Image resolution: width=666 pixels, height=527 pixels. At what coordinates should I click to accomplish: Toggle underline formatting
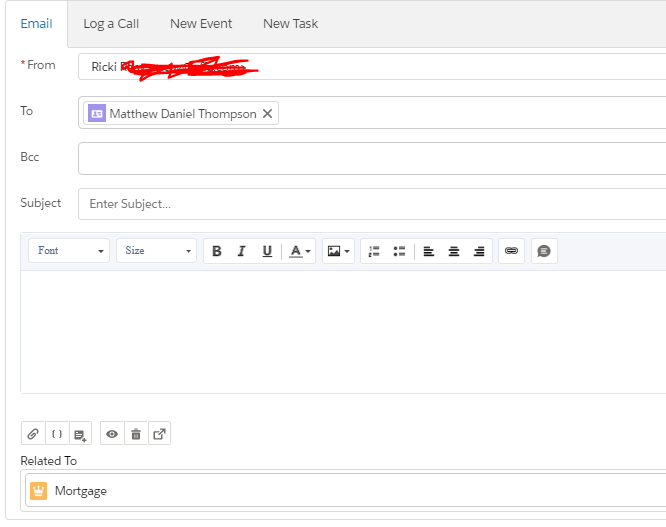(267, 251)
